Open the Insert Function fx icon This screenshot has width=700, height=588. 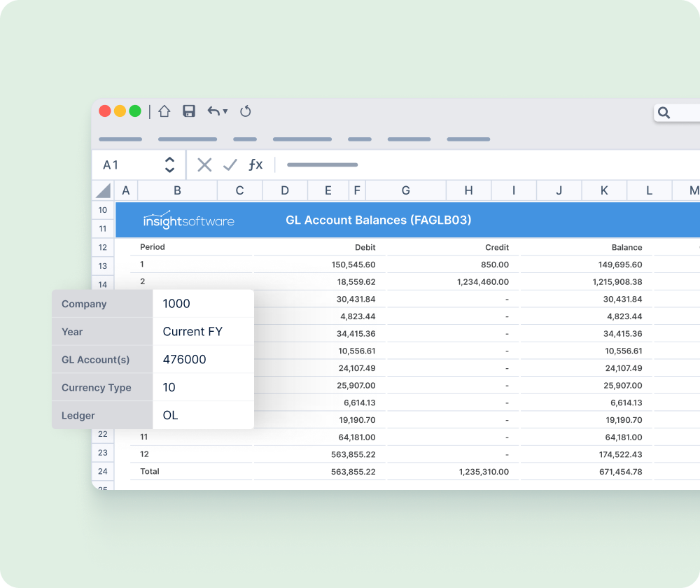(255, 164)
